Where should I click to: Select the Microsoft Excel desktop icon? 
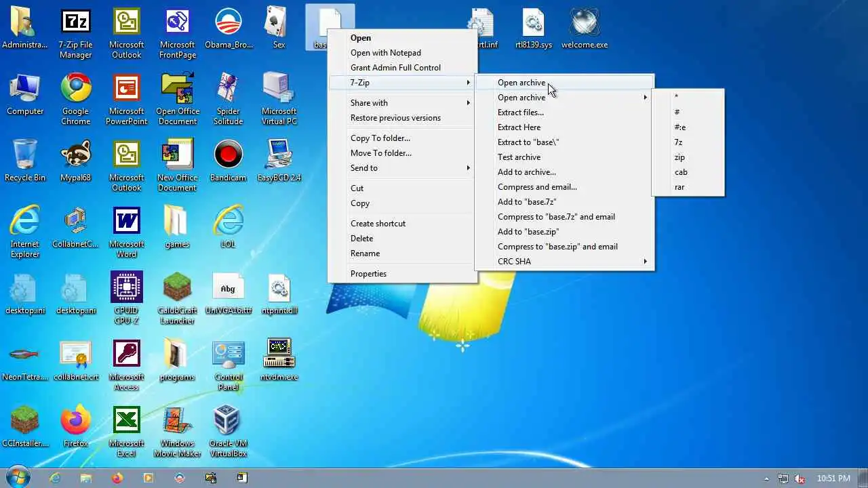pyautogui.click(x=126, y=432)
